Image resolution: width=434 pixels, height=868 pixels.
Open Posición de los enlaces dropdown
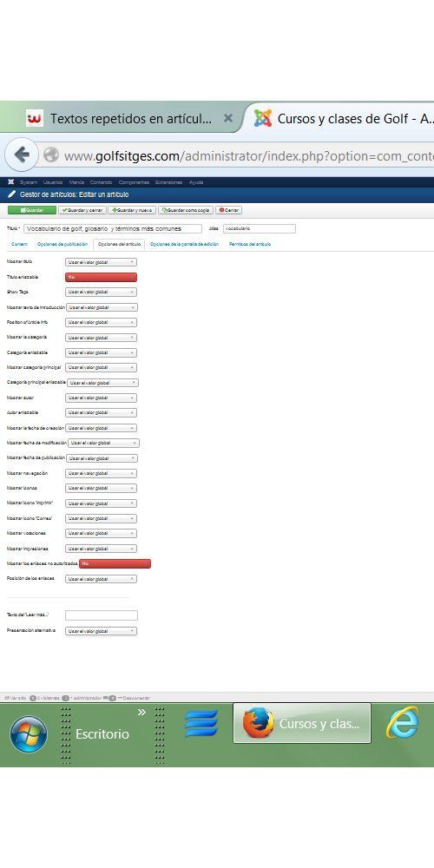101,578
